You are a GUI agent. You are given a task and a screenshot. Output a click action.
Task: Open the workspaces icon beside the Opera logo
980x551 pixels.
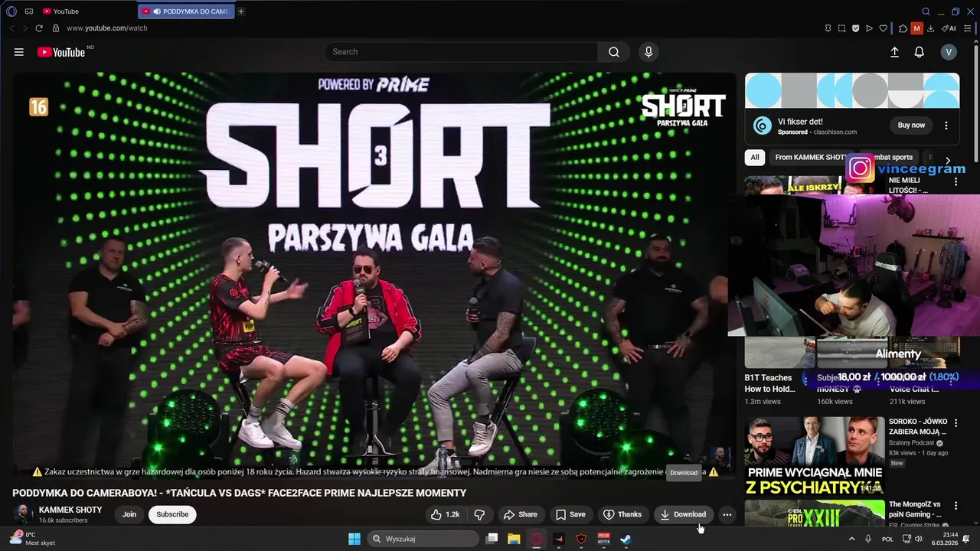coord(29,11)
